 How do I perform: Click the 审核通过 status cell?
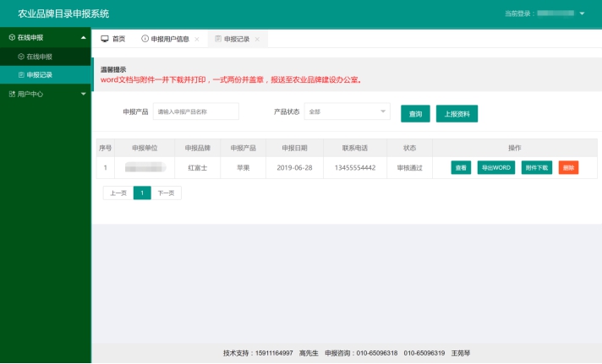[x=410, y=167]
